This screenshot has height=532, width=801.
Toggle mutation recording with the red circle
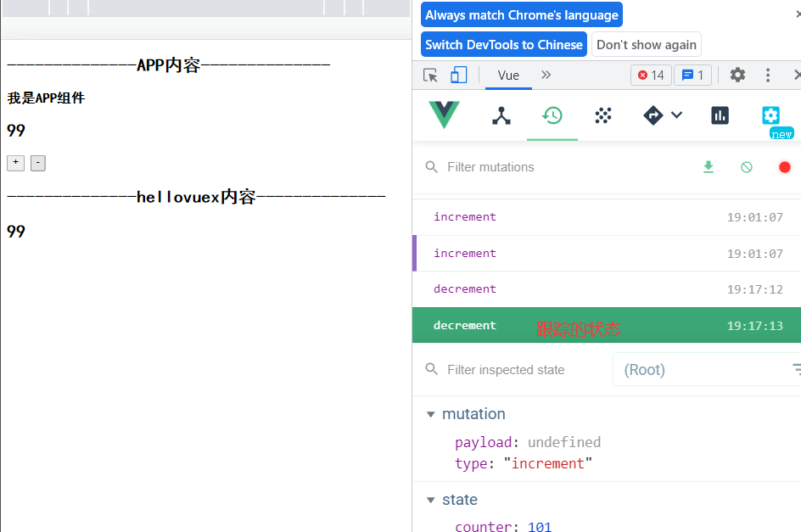784,167
